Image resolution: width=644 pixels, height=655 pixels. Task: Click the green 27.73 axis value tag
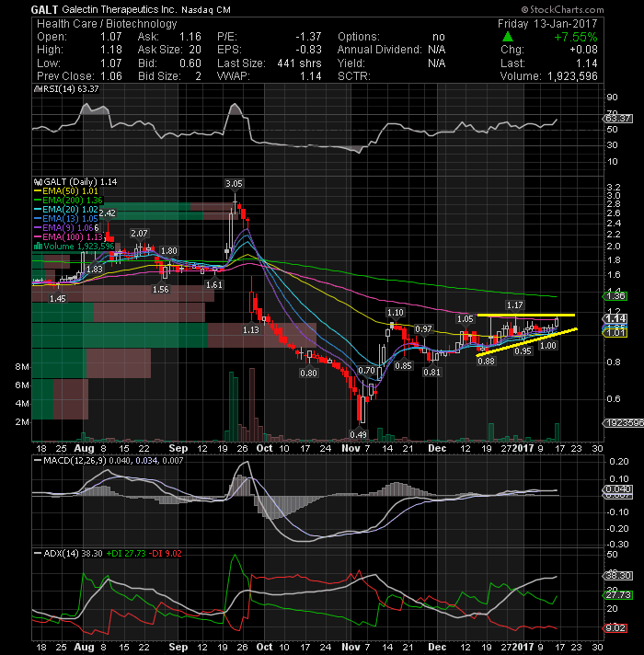[618, 595]
